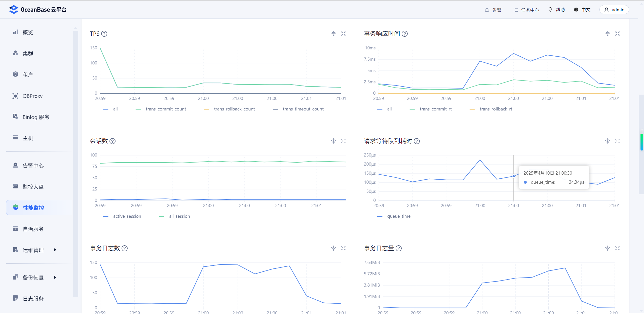Image resolution: width=644 pixels, height=314 pixels.
Task: Hide the all_session legend series
Action: (x=179, y=216)
